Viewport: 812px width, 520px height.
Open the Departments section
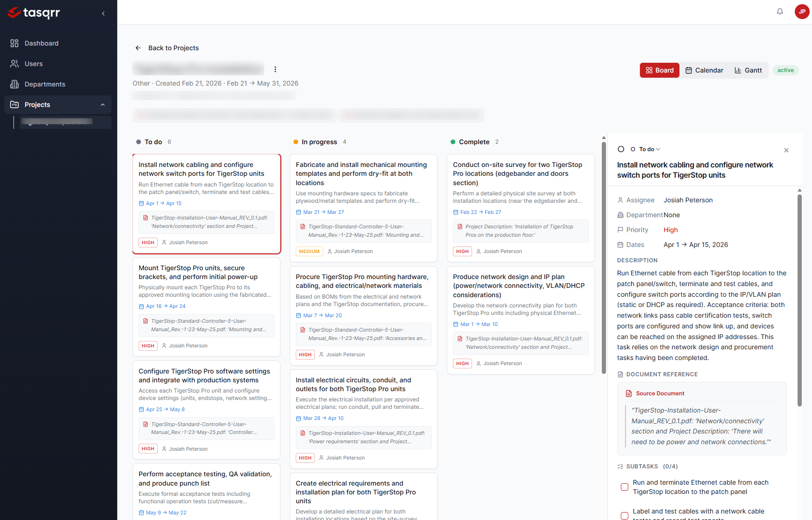(45, 84)
